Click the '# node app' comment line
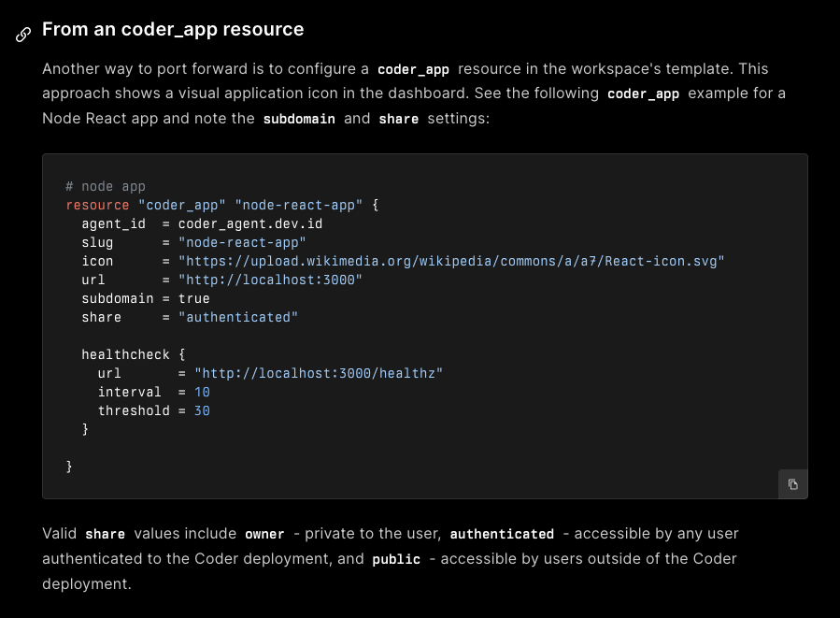Viewport: 840px width, 618px height. tap(106, 186)
